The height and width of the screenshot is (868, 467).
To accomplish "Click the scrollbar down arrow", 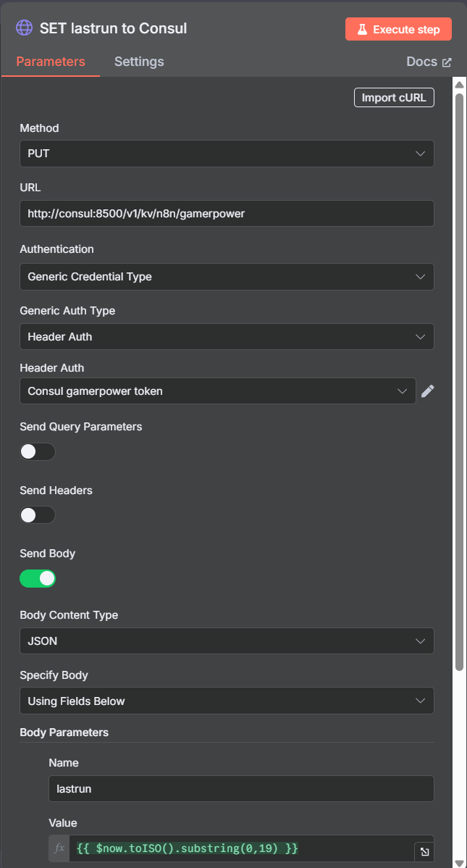I will (x=459, y=862).
